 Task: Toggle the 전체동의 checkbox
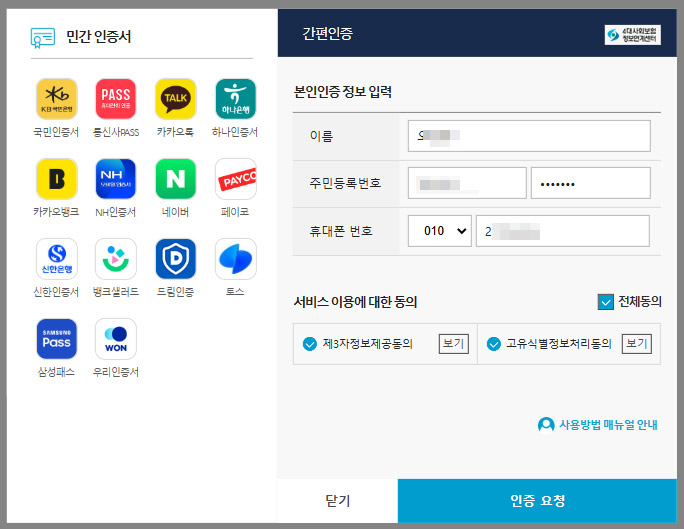click(605, 302)
